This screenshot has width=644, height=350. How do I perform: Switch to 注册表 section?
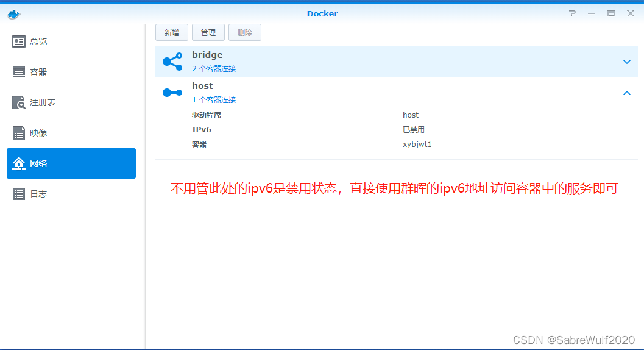point(71,102)
